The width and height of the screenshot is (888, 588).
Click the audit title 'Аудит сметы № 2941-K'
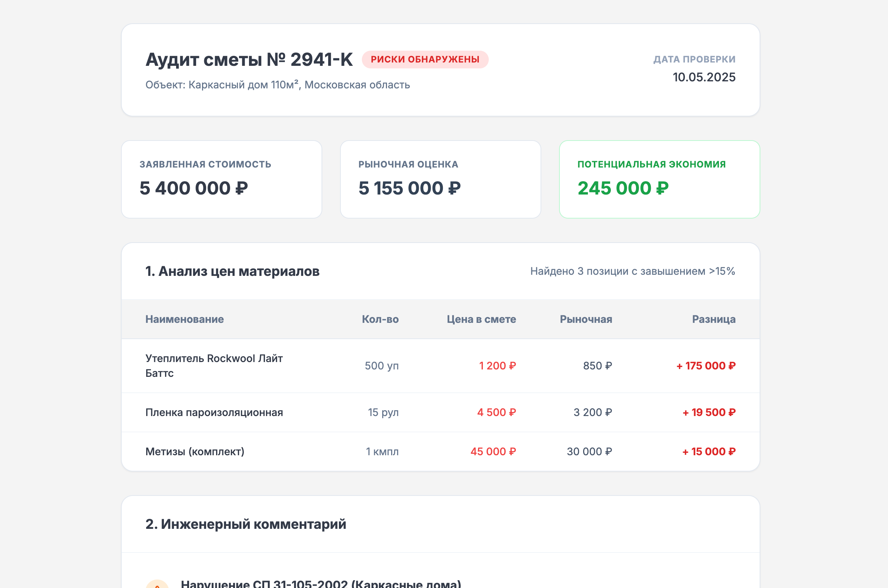click(249, 58)
